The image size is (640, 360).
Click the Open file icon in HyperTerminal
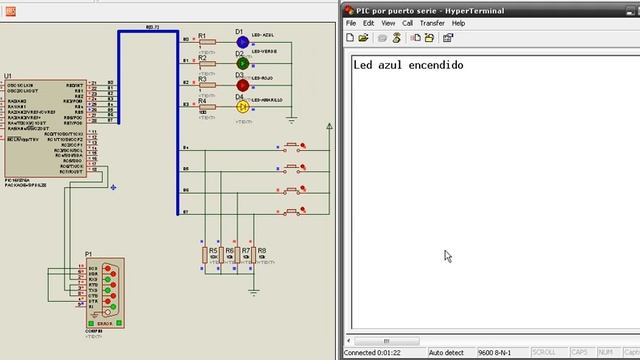[363, 38]
